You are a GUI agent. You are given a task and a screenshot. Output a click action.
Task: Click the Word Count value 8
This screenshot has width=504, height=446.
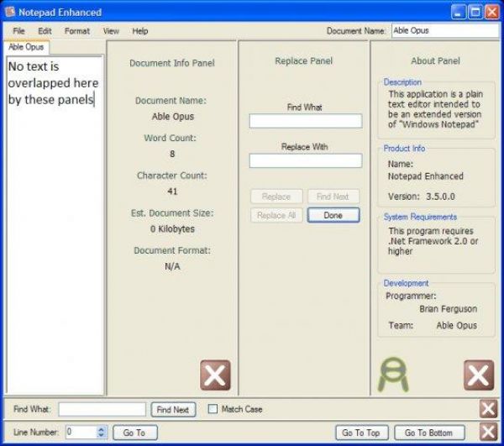[172, 154]
